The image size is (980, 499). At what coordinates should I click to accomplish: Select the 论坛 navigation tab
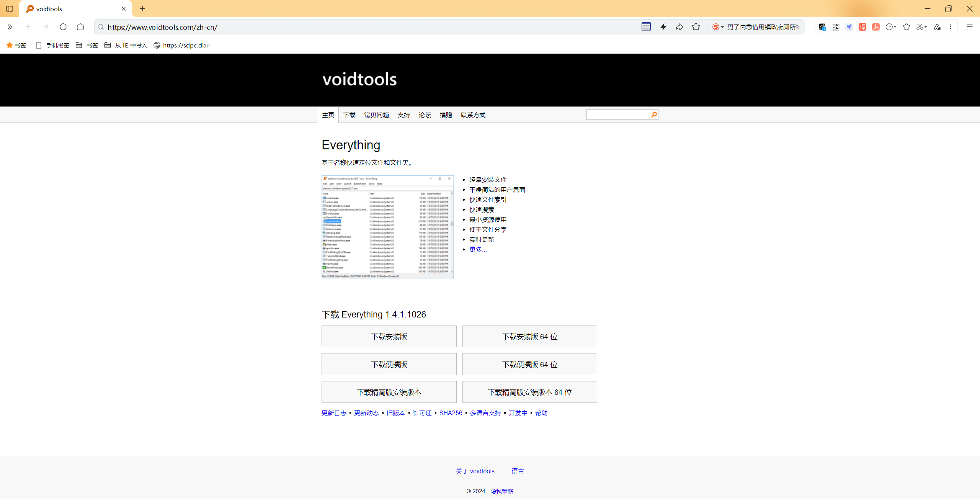point(425,115)
